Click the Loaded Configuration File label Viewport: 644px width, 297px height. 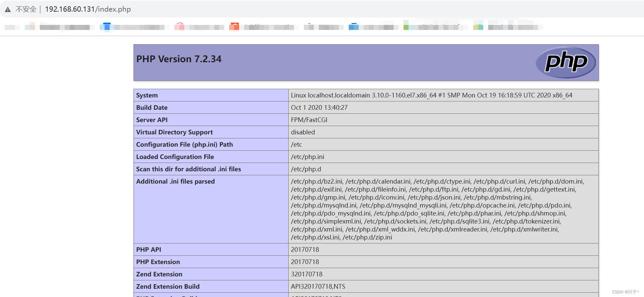tap(175, 157)
